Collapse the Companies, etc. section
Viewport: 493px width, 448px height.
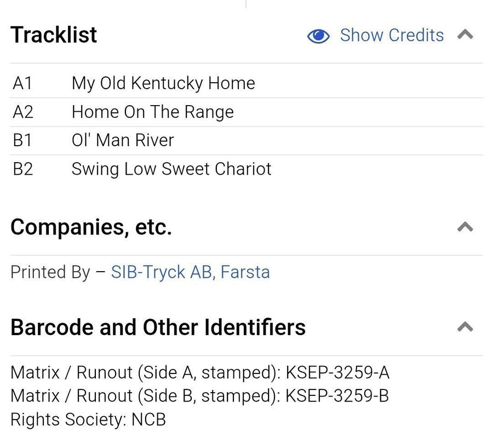465,227
